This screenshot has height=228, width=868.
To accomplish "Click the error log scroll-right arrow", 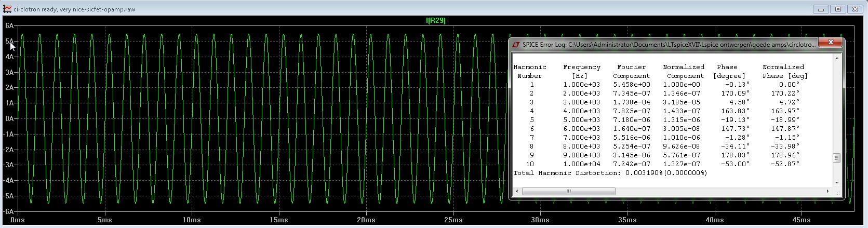I will tap(827, 191).
